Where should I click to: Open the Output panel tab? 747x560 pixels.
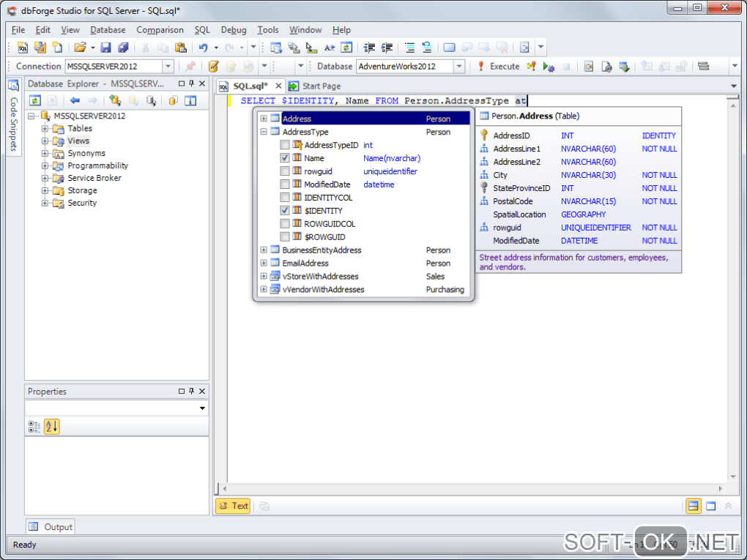[51, 527]
